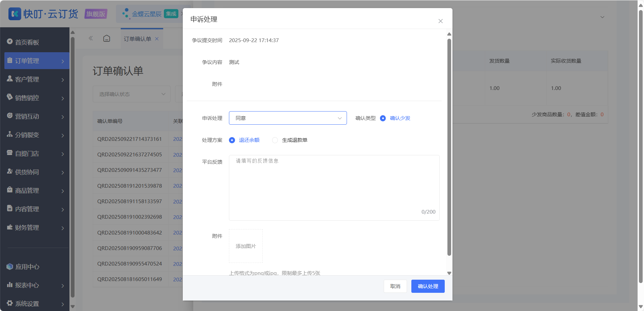This screenshot has height=311, width=644.
Task: Click the 取消 button
Action: click(x=395, y=286)
